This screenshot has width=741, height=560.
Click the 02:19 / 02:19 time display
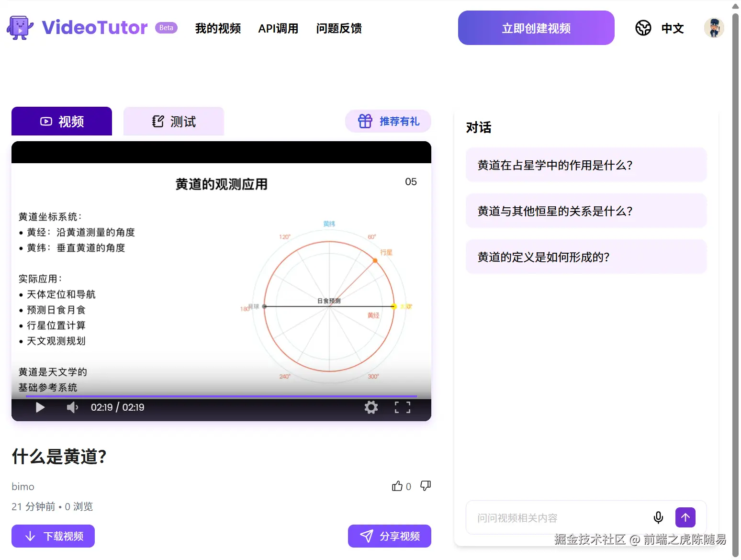118,407
